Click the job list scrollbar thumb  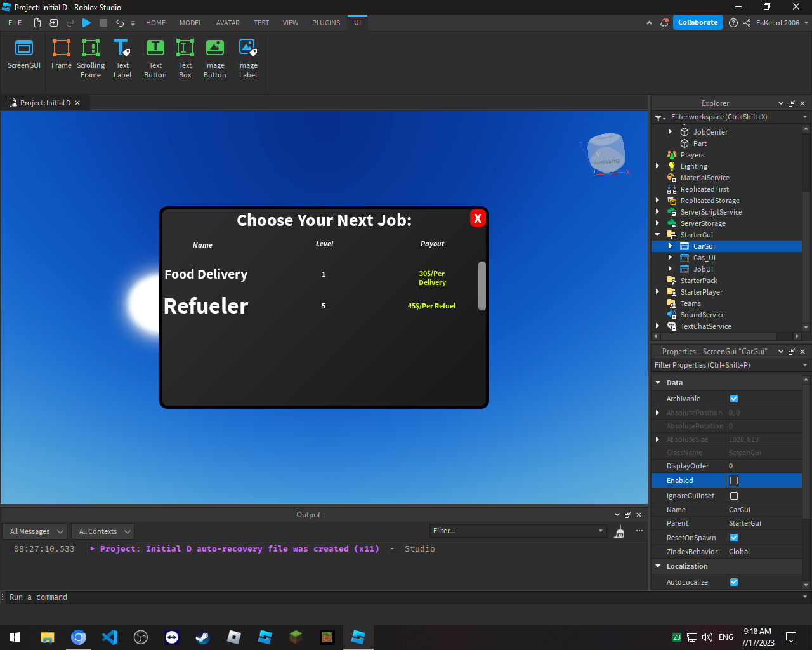(482, 286)
